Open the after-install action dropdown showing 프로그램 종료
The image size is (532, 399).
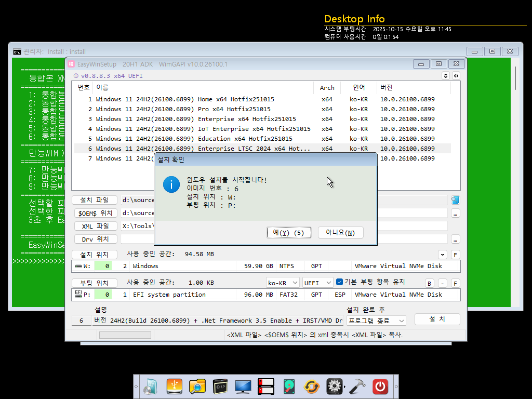[x=376, y=321]
